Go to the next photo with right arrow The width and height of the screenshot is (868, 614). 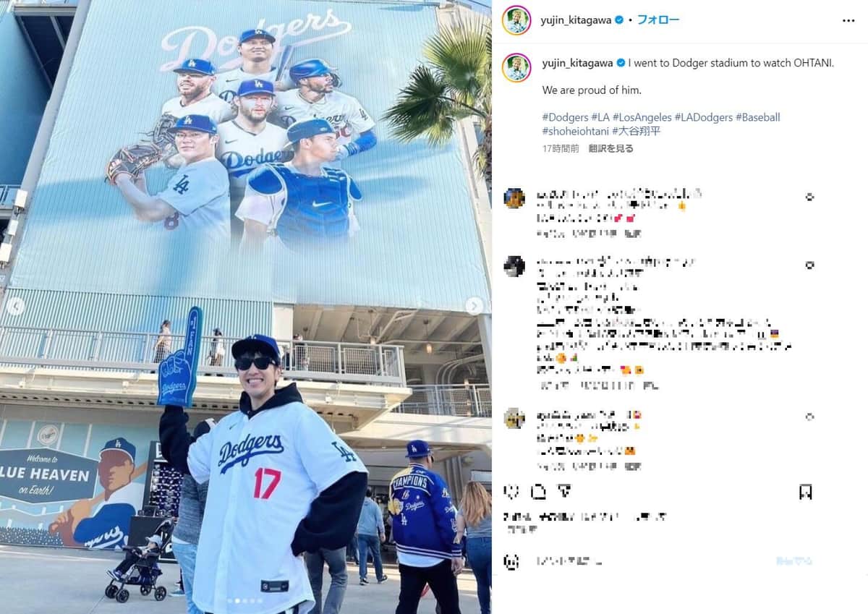(x=475, y=306)
